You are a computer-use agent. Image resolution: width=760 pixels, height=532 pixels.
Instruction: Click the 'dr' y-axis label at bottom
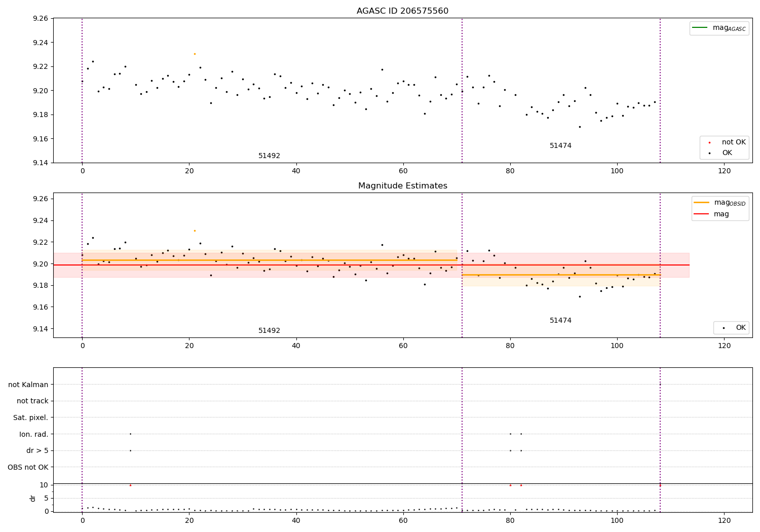pyautogui.click(x=33, y=498)
